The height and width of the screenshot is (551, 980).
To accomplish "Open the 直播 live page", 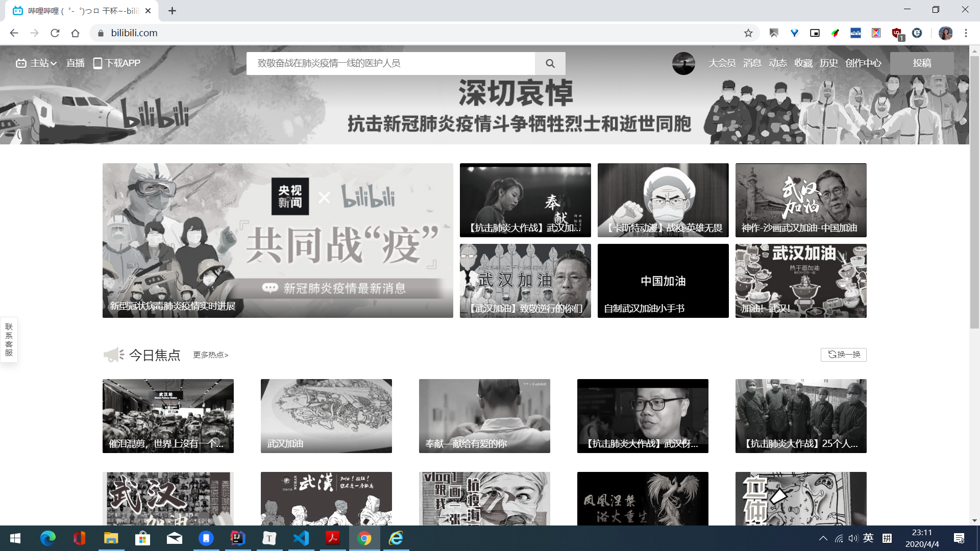I will pyautogui.click(x=75, y=63).
